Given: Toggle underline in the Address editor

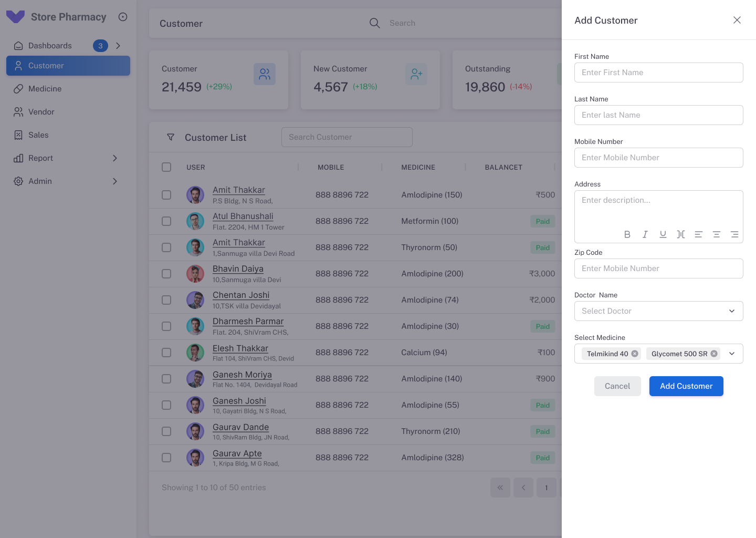Looking at the screenshot, I should click(663, 234).
